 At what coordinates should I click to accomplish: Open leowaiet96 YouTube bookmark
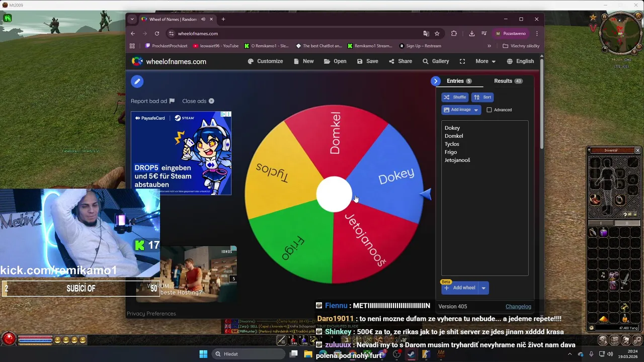click(216, 46)
